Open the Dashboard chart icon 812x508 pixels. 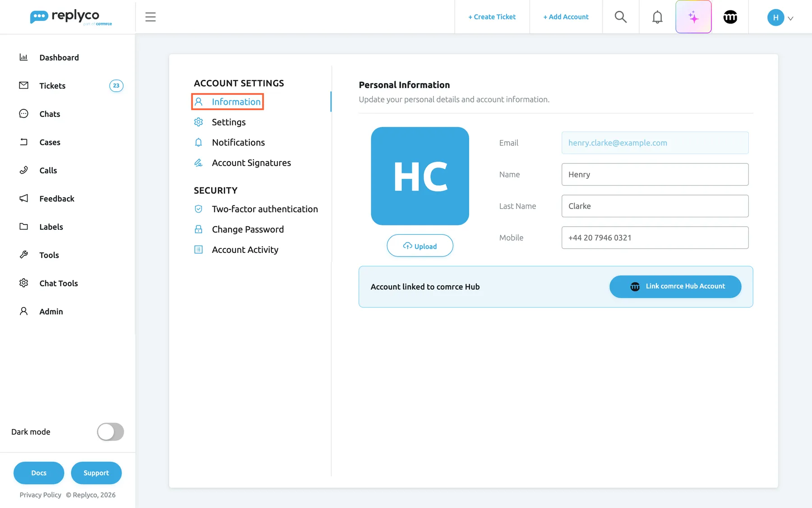[23, 57]
